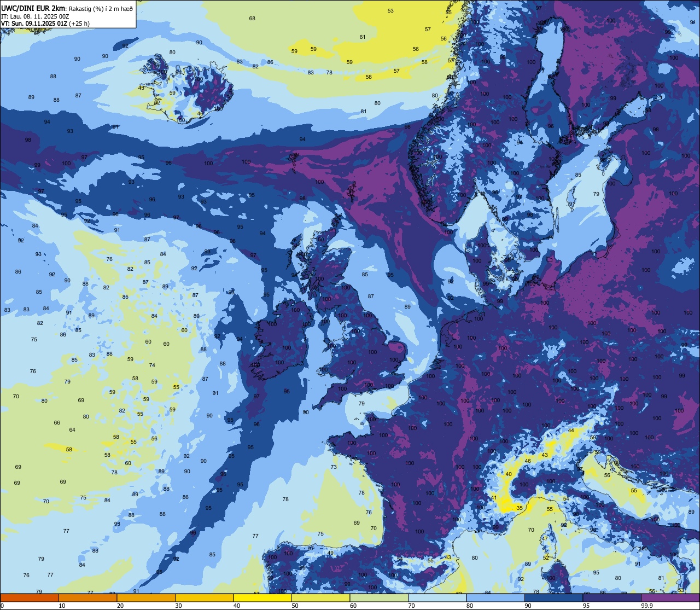The width and height of the screenshot is (700, 610).
Task: Click the pale blue 70–80 legend segment
Action: [x=437, y=597]
